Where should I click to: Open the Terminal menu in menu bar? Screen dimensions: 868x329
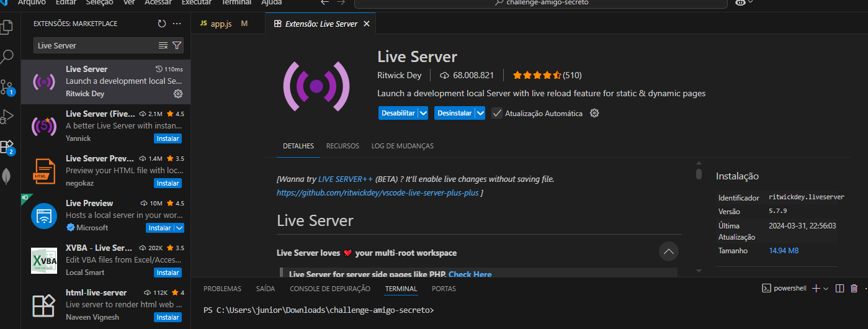236,2
